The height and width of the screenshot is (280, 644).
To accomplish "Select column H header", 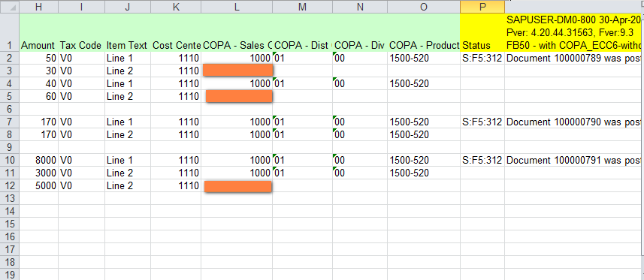I will [38, 7].
